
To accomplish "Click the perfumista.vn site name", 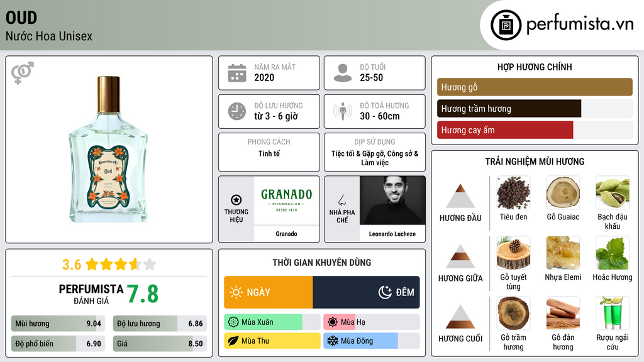I will point(580,24).
